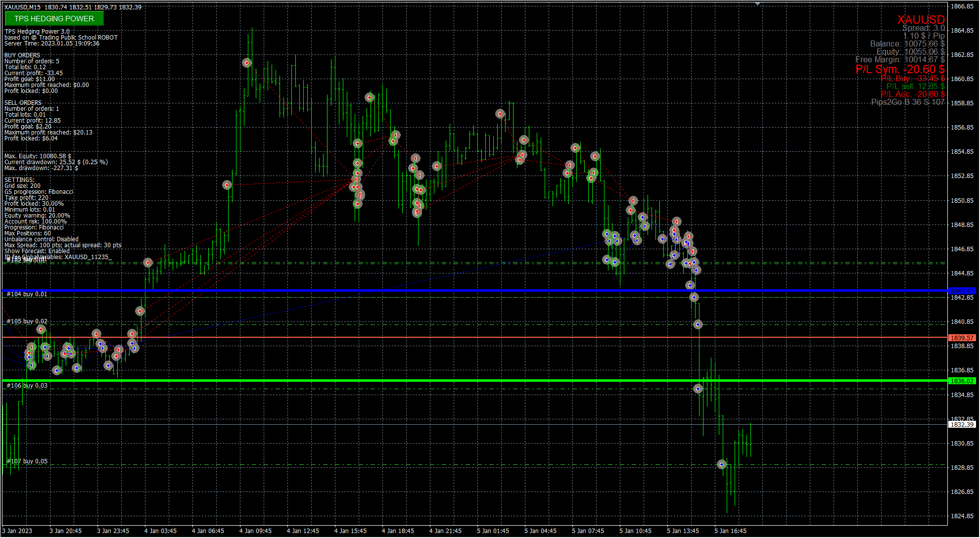
Task: Click the TPS HEDGING POWER button
Action: 54,19
